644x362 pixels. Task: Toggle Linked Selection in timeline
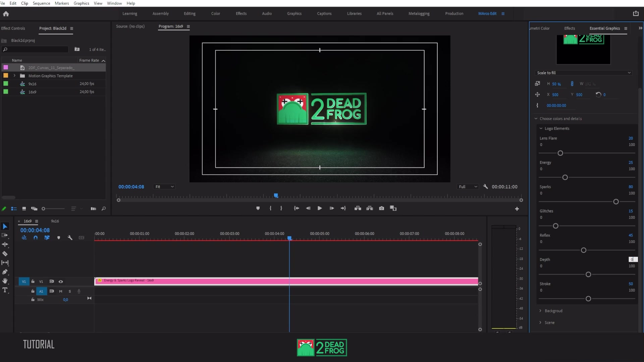[47, 238]
